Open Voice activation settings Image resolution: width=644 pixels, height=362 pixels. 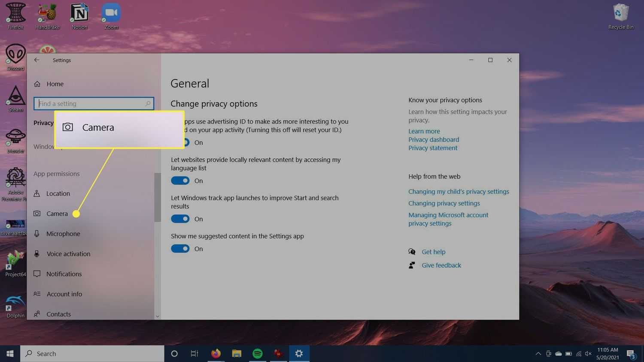(x=68, y=254)
